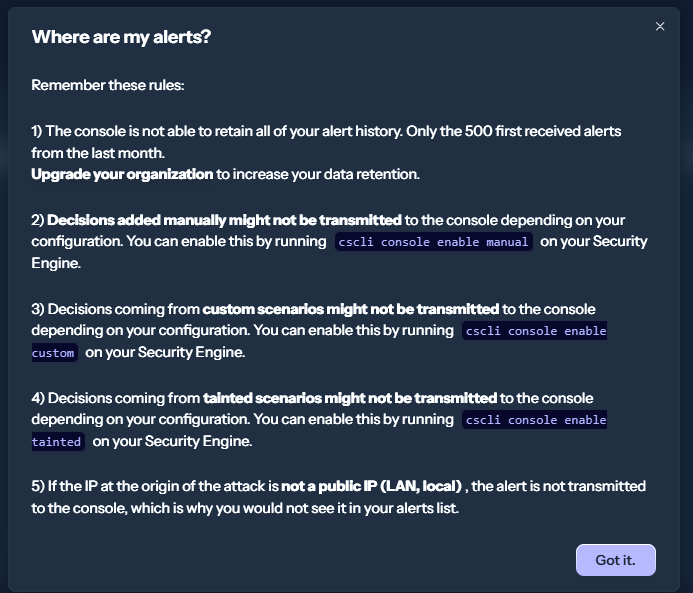This screenshot has width=693, height=593.
Task: Click the "Where are my alerts?" heading
Action: [x=121, y=38]
